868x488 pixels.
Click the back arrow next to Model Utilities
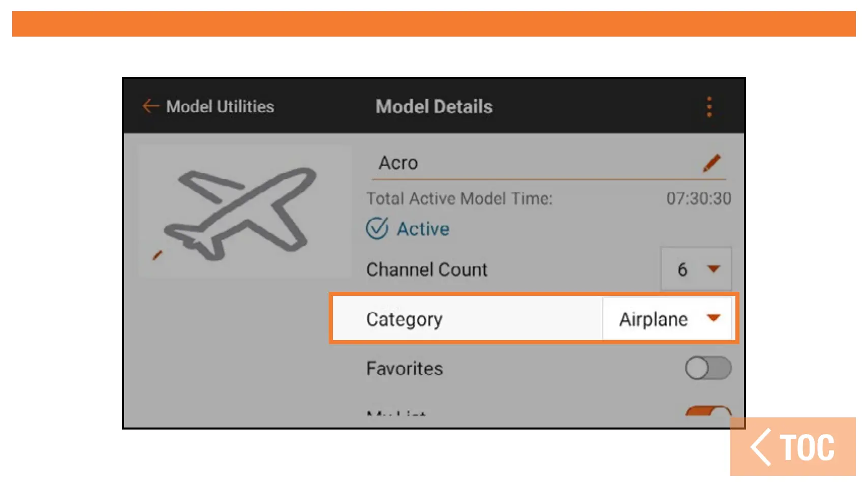pos(150,106)
